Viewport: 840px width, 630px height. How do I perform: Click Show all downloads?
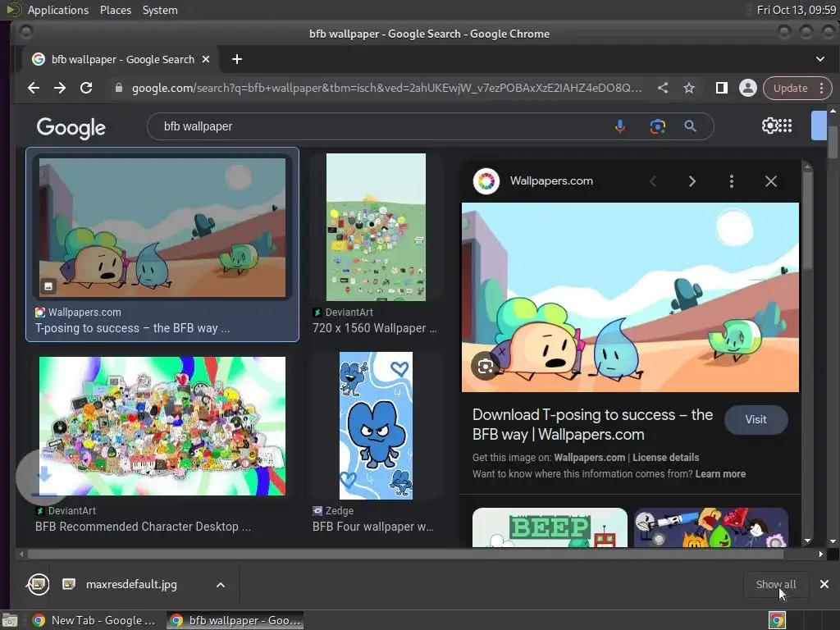coord(775,584)
